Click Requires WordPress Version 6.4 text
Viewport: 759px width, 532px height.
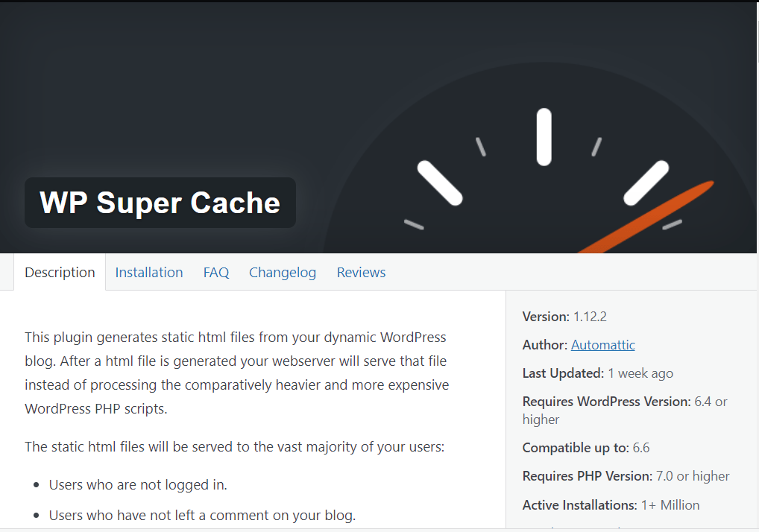tap(625, 410)
